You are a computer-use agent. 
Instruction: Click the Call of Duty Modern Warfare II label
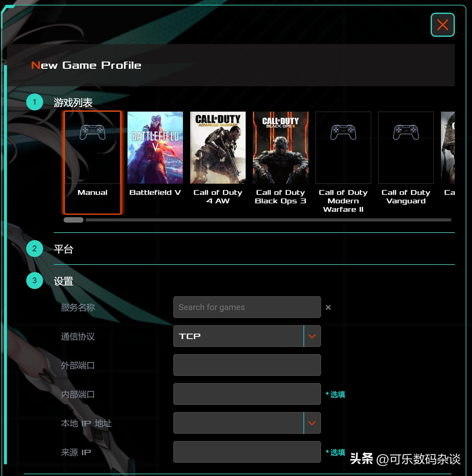[343, 201]
